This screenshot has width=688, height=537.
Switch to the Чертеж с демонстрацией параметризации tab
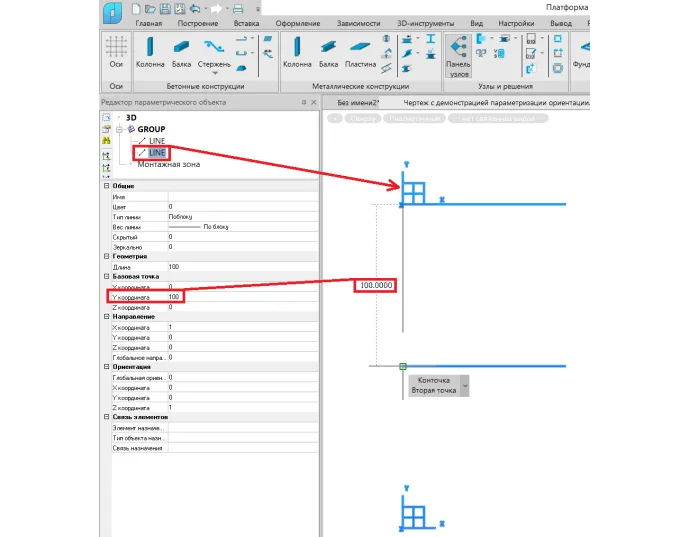(x=496, y=103)
